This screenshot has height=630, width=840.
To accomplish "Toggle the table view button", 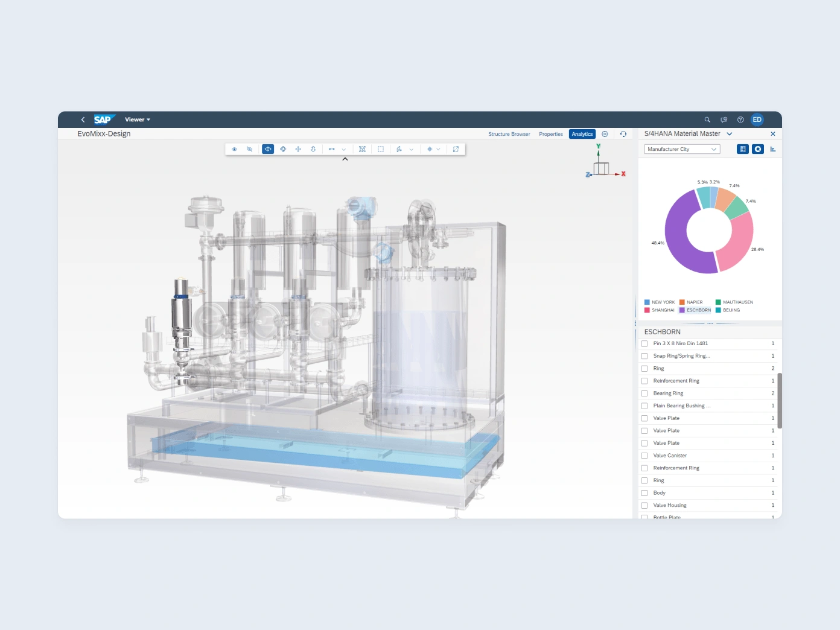I will (743, 149).
